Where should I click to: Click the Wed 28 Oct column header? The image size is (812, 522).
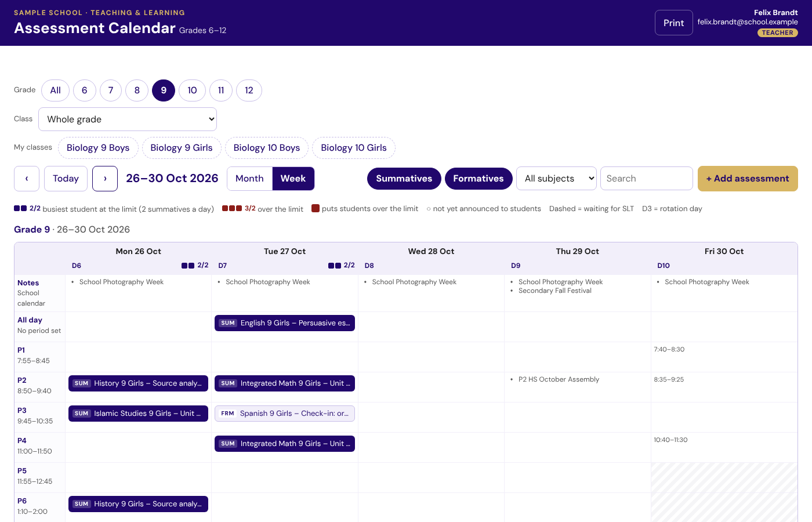pyautogui.click(x=431, y=251)
